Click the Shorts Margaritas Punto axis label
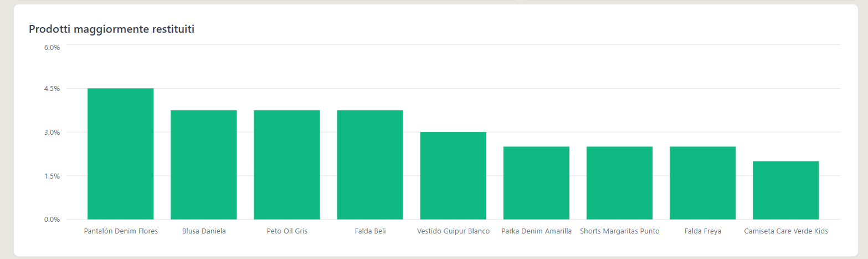The image size is (868, 259). [x=619, y=231]
